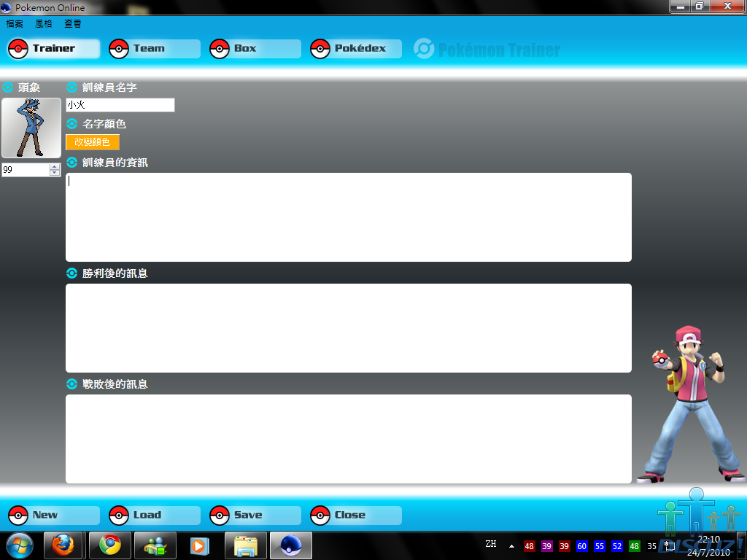Click the 戰敗後的訊息 section icon

click(71, 384)
